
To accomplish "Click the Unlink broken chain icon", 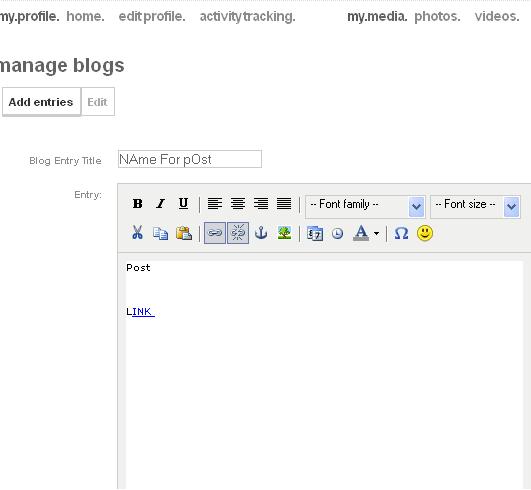I will (x=238, y=233).
